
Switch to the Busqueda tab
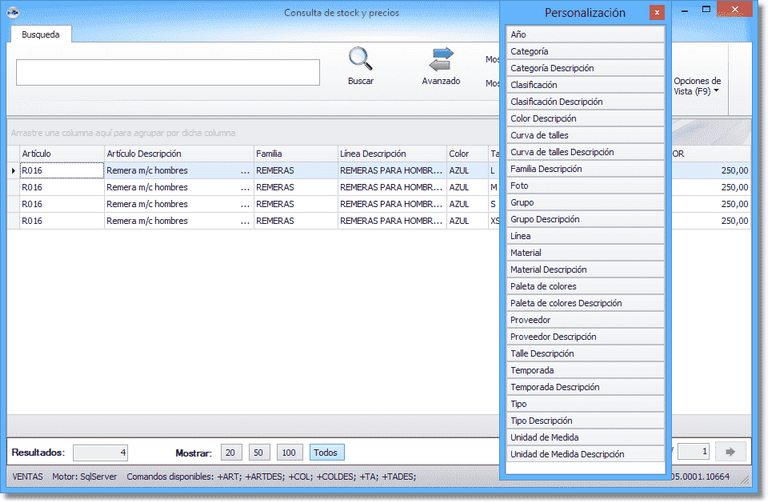pyautogui.click(x=40, y=33)
